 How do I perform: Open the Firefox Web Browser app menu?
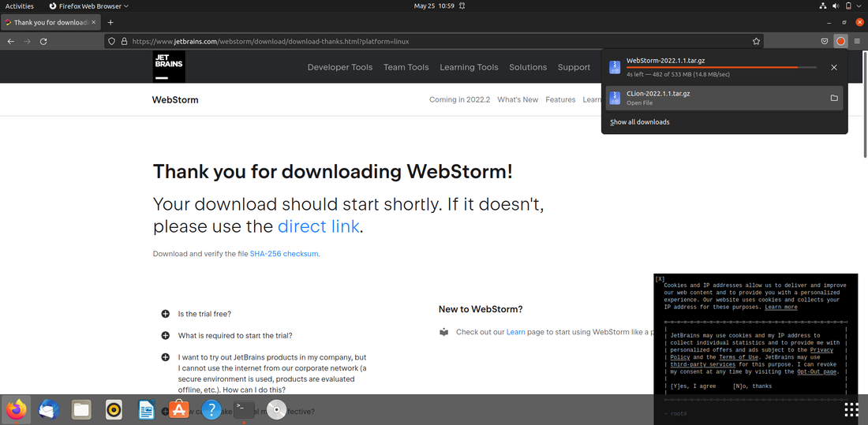88,6
